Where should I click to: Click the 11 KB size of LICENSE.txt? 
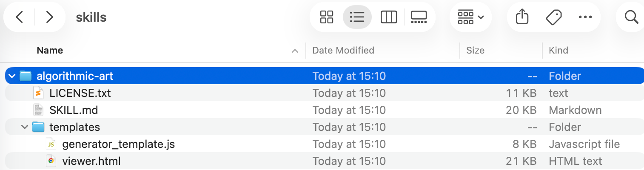(x=521, y=93)
